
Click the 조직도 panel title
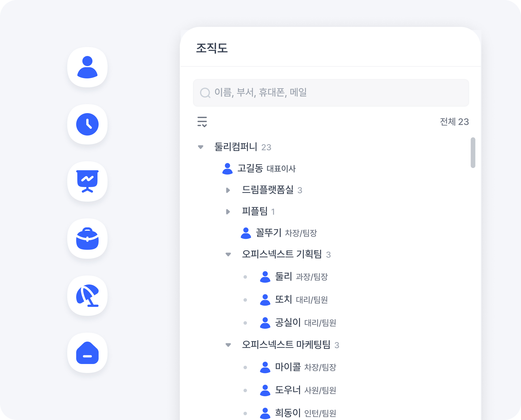point(212,48)
